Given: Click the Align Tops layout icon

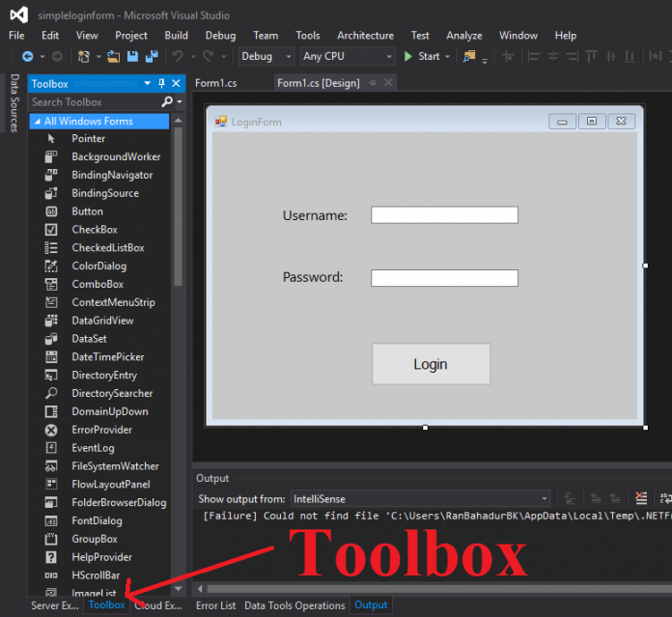Looking at the screenshot, I should 592,56.
